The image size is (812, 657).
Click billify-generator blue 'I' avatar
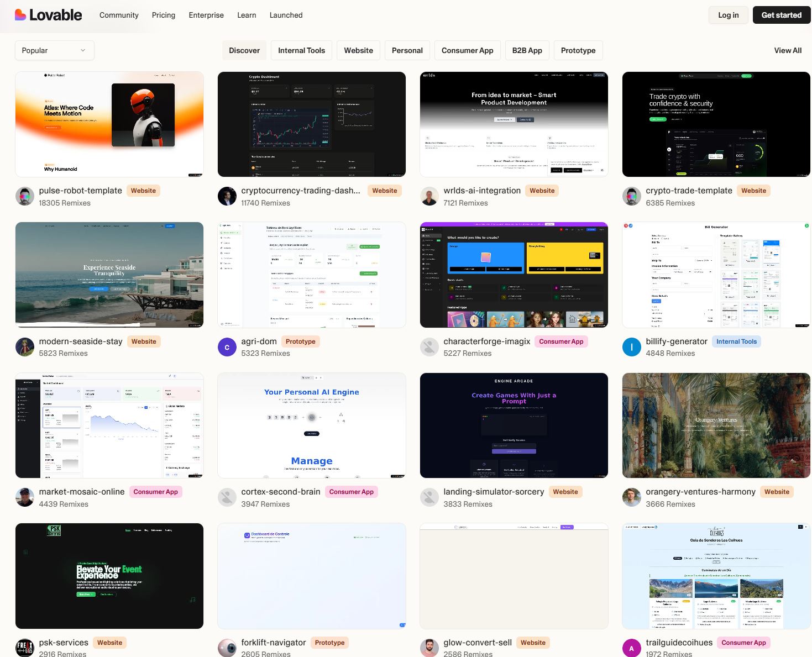click(631, 347)
